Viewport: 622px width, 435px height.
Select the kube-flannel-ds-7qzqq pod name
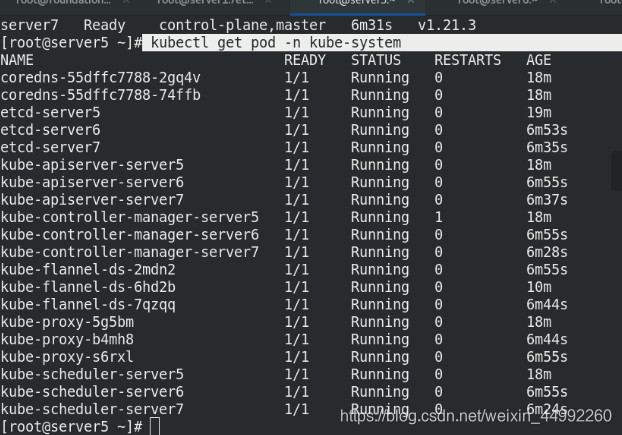click(88, 305)
